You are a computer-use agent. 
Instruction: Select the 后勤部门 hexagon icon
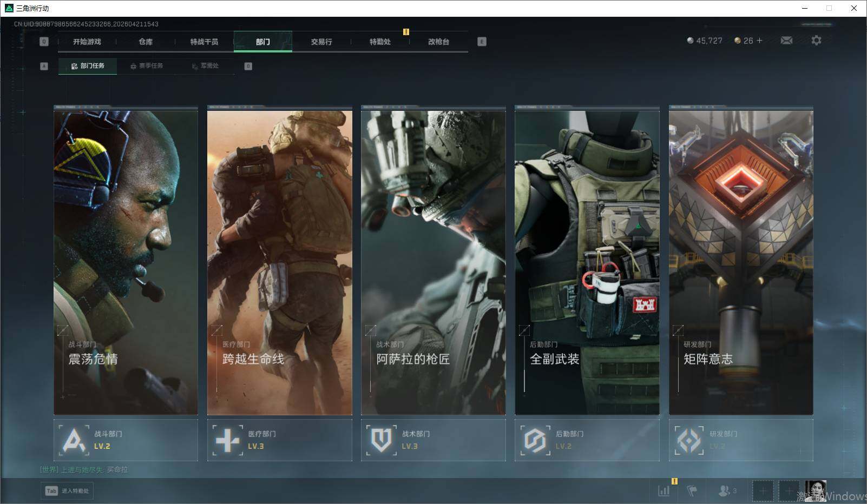tap(535, 440)
